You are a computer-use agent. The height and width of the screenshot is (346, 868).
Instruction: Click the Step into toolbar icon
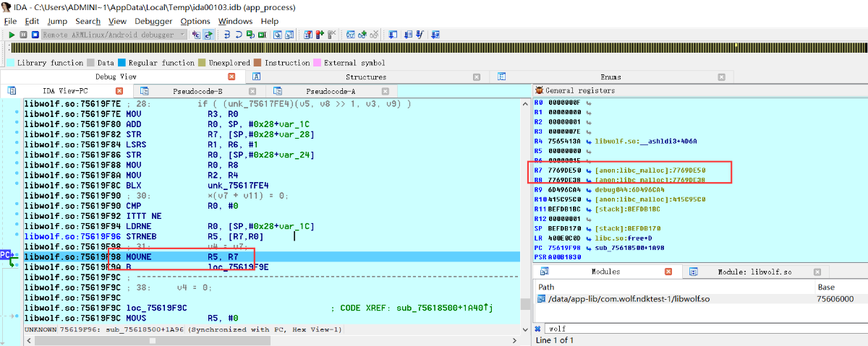(x=227, y=35)
